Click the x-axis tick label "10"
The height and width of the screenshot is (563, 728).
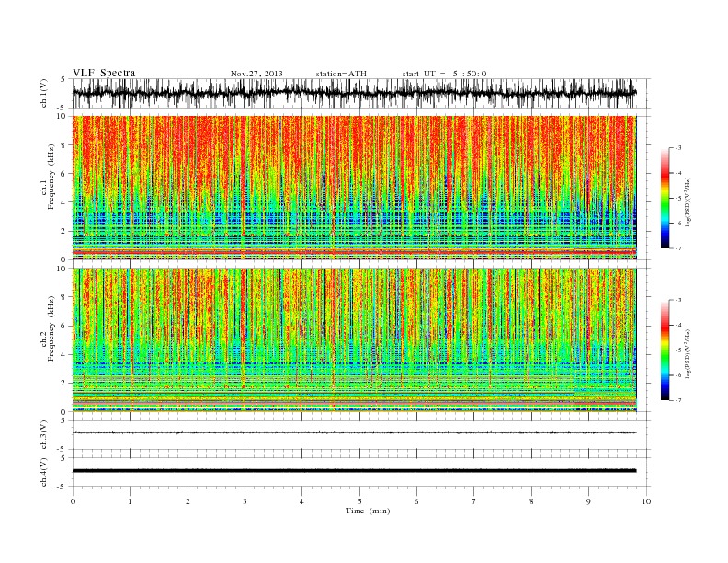[646, 501]
